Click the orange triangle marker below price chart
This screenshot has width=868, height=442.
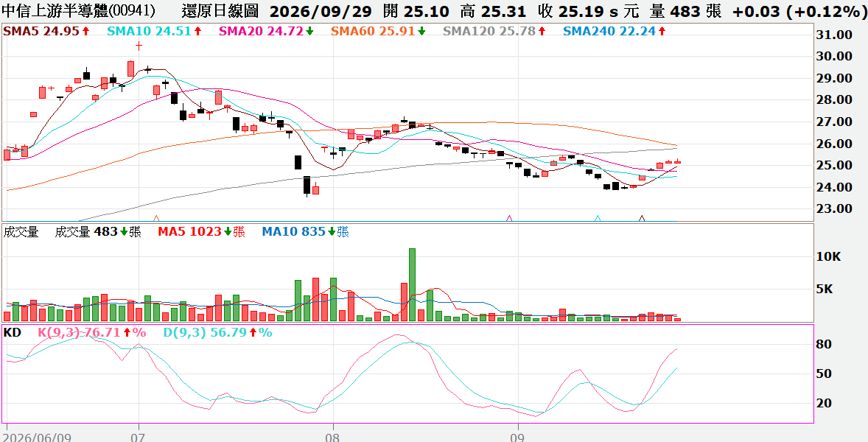coord(156,219)
